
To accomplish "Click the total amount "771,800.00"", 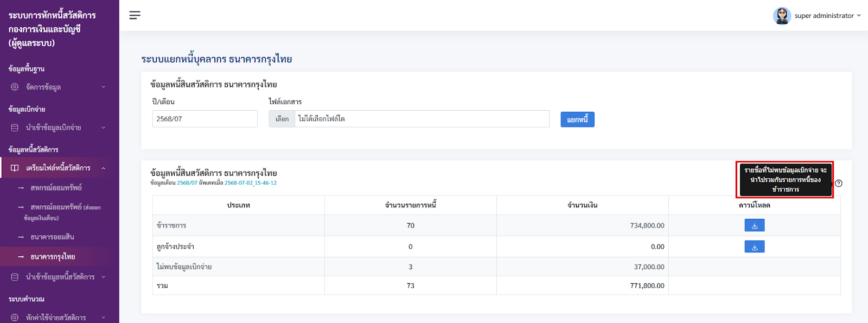I will [x=647, y=286].
